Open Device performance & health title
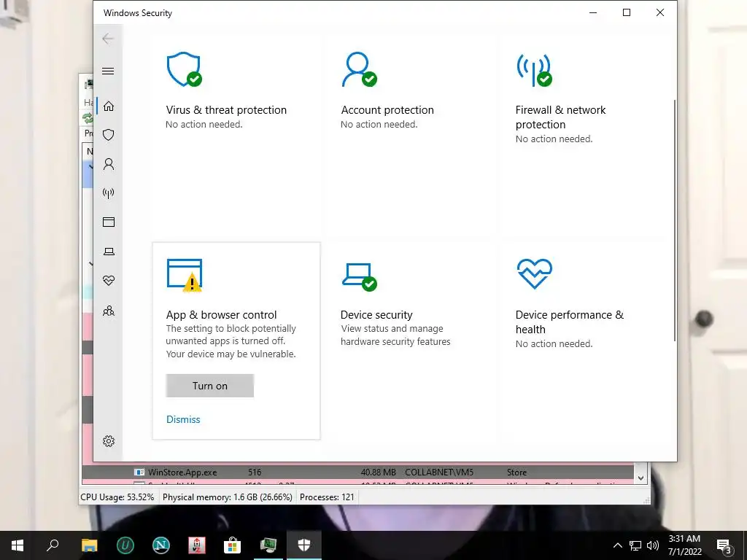This screenshot has height=560, width=747. pyautogui.click(x=569, y=322)
